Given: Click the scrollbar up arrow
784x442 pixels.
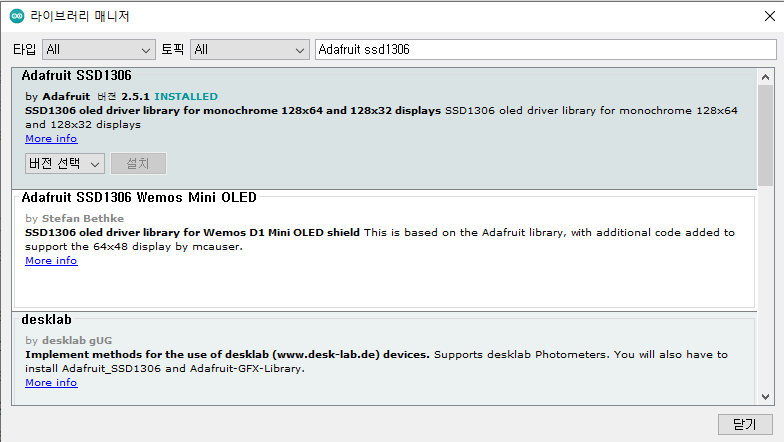Looking at the screenshot, I should (x=765, y=77).
